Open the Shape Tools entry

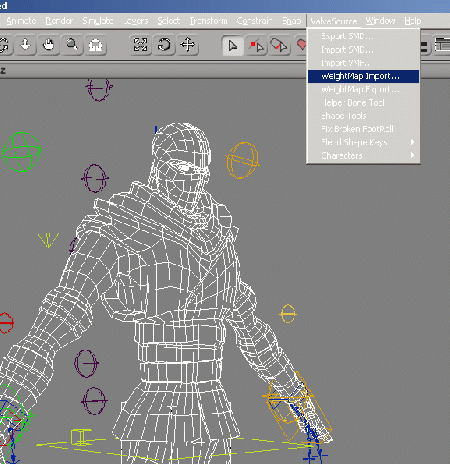point(363,116)
